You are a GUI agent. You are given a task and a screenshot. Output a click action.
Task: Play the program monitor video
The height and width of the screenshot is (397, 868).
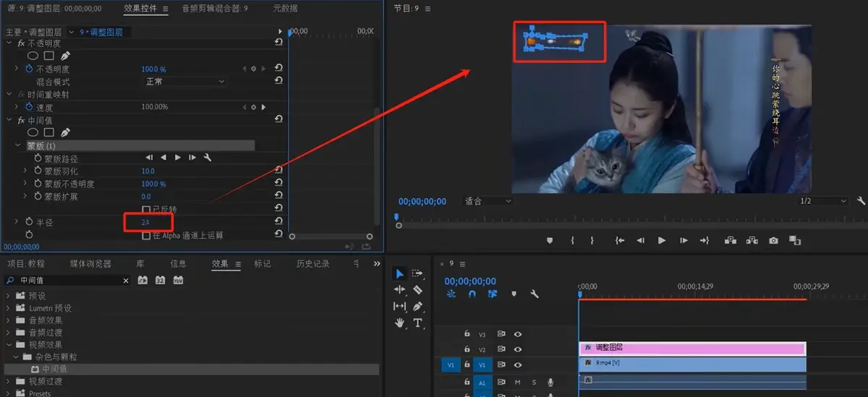(662, 240)
